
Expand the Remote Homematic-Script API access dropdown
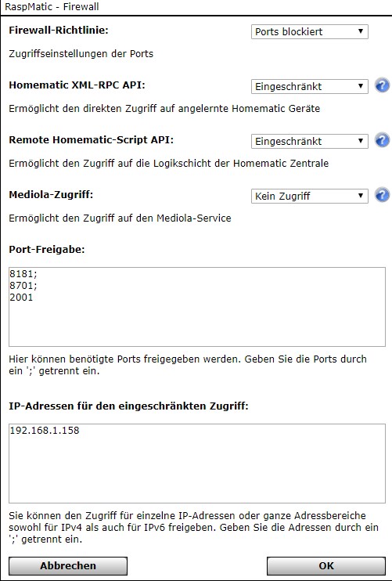(310, 141)
